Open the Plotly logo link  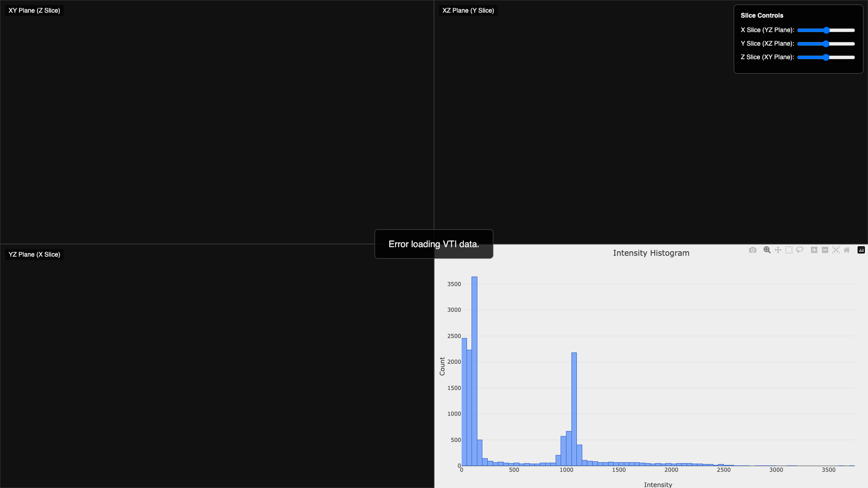pyautogui.click(x=861, y=250)
